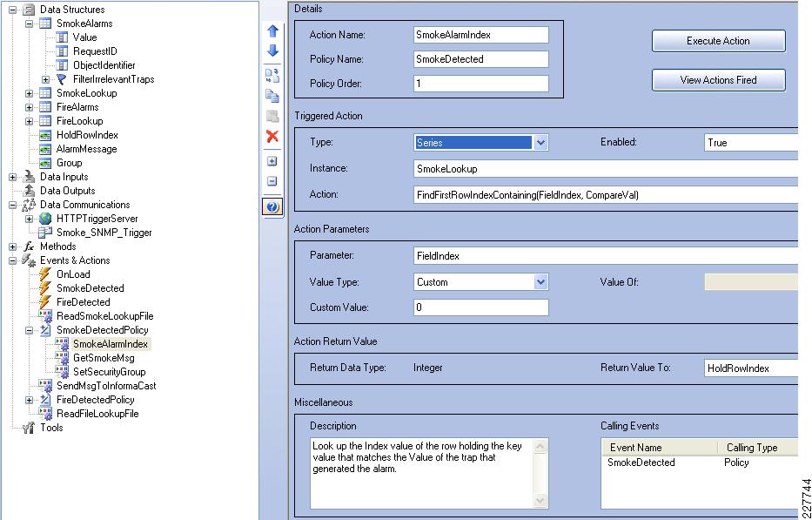Click the Parameter field showing FieldIndex
This screenshot has width=812, height=520.
606,255
